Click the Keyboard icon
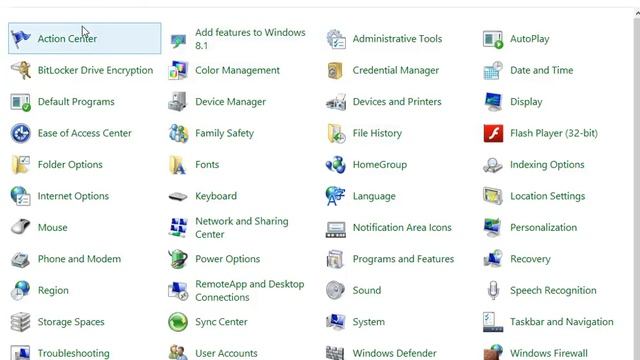The image size is (640, 360). pyautogui.click(x=178, y=197)
